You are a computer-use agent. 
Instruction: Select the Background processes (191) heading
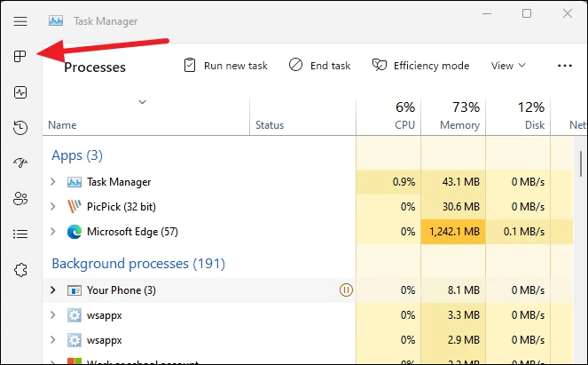138,264
